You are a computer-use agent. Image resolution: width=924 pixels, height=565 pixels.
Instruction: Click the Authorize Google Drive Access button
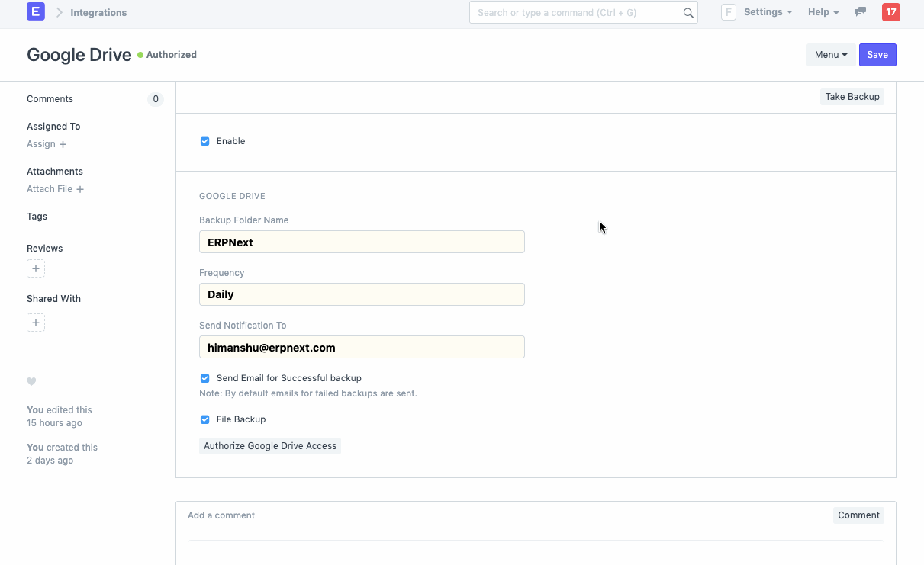[270, 445]
